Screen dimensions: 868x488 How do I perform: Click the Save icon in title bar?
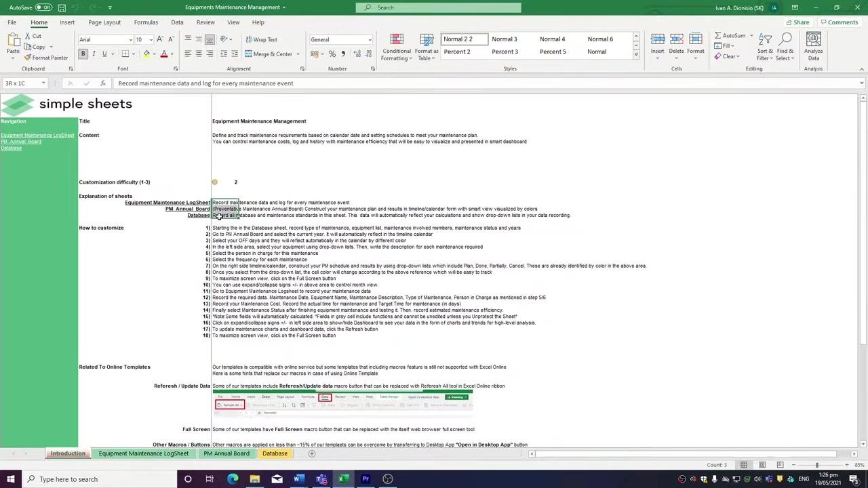tap(62, 7)
